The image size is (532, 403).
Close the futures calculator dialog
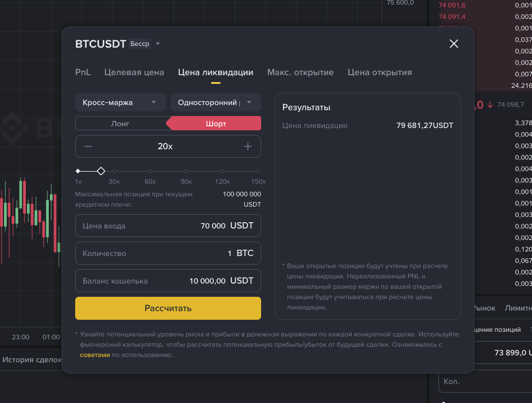[x=453, y=44]
